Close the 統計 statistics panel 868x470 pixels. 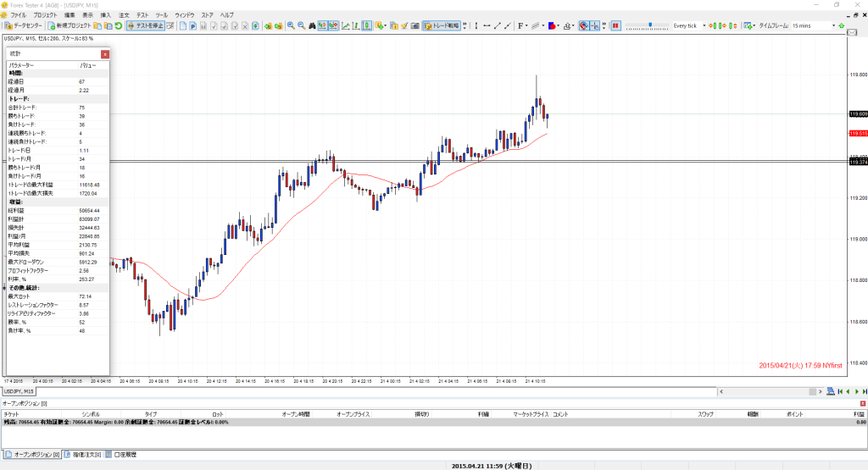(104, 54)
